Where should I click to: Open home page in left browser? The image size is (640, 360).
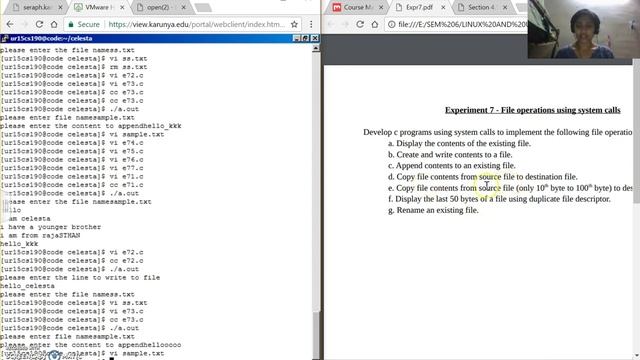pyautogui.click(x=54, y=24)
